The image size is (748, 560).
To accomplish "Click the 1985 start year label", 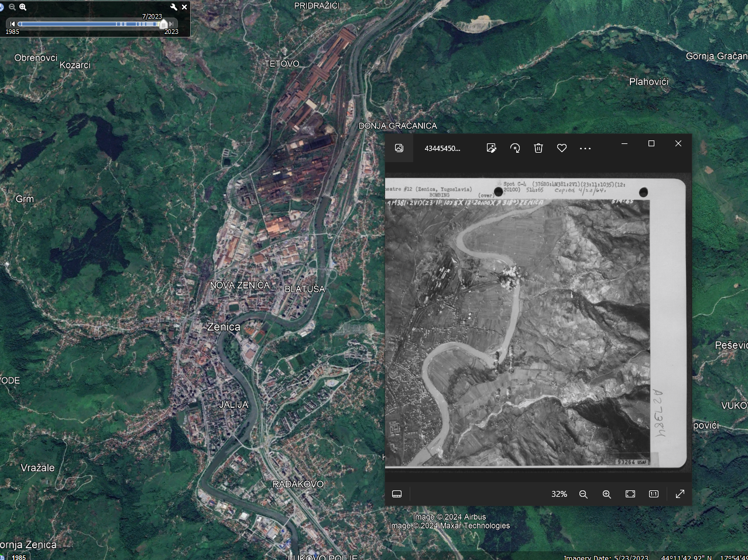I will pyautogui.click(x=12, y=32).
